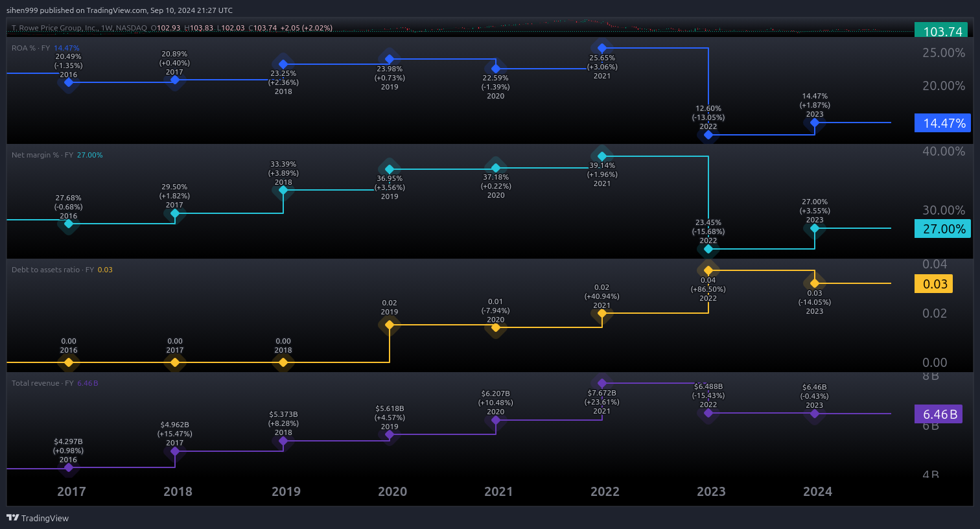The height and width of the screenshot is (529, 980).
Task: Click the 2017 label on time axis
Action: pos(71,491)
